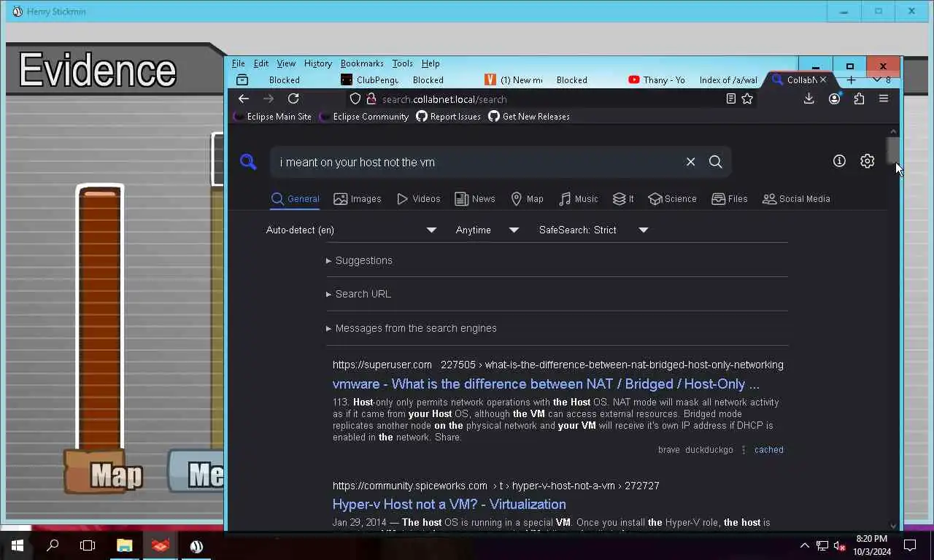Open the History menu
934x560 pixels.
[317, 63]
